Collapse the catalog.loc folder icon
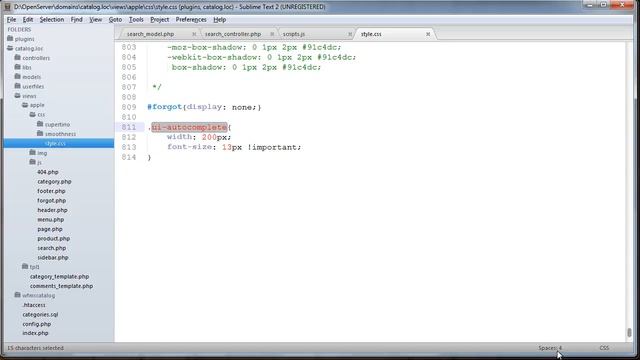 point(10,48)
